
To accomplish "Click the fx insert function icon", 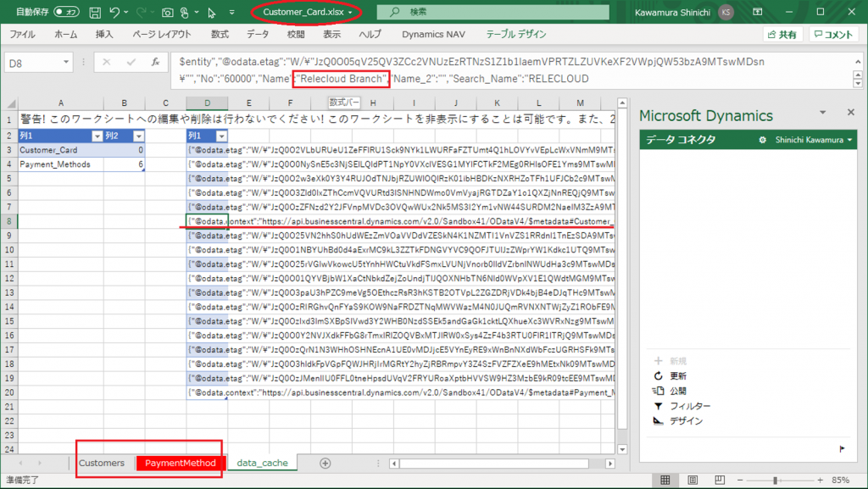I will point(156,63).
